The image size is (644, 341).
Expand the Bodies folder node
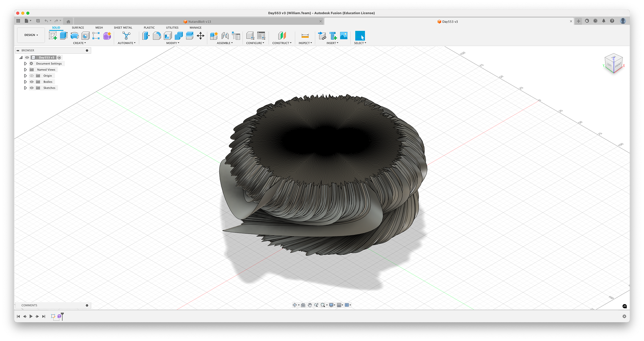point(25,82)
